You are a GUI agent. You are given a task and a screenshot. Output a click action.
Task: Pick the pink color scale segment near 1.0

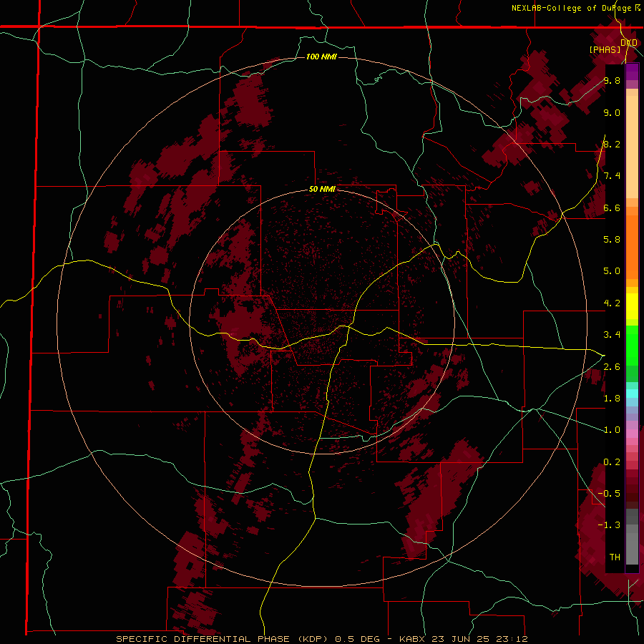tap(632, 433)
